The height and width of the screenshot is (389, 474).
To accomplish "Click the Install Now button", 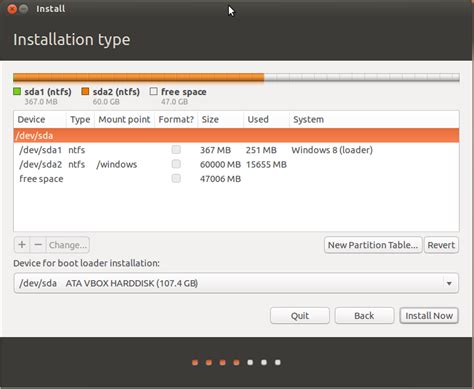I will [429, 316].
